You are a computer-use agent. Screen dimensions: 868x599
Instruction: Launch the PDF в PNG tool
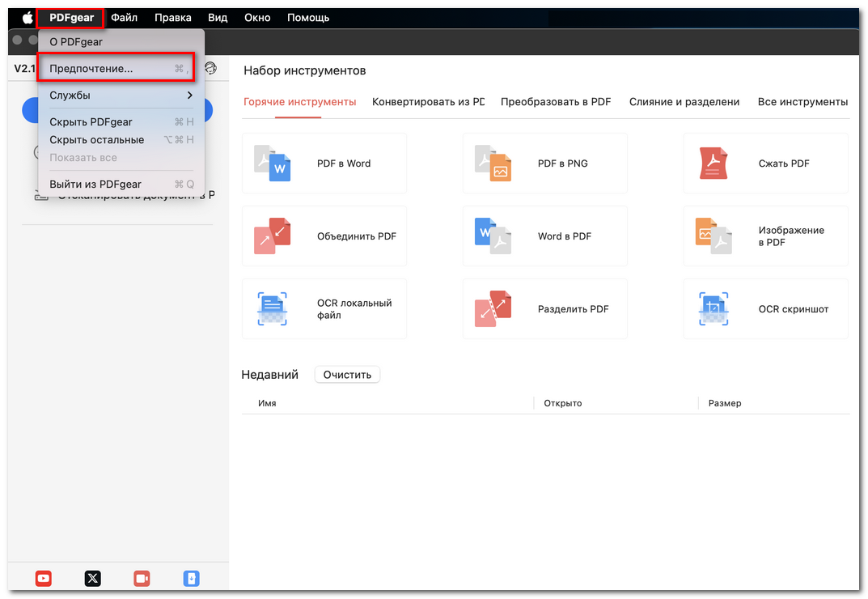(544, 164)
